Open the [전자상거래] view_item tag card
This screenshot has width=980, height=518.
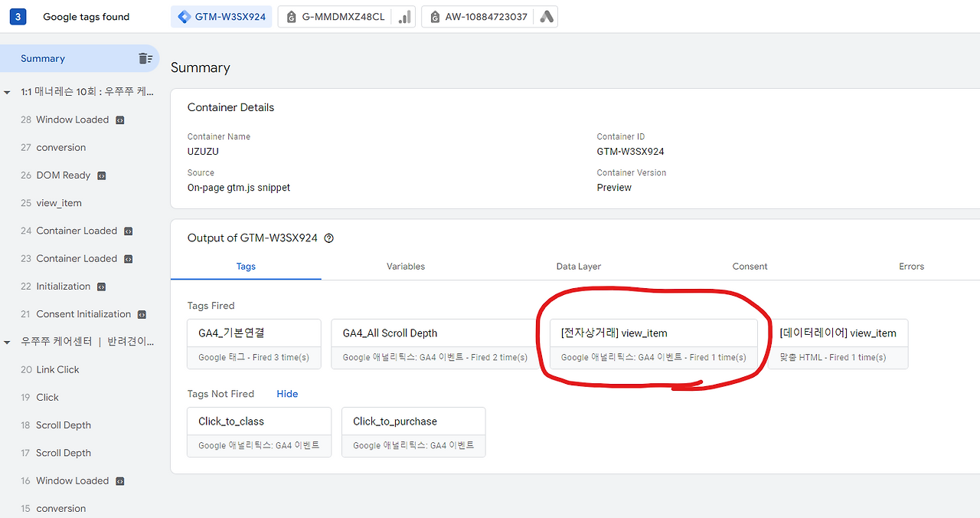coord(654,344)
